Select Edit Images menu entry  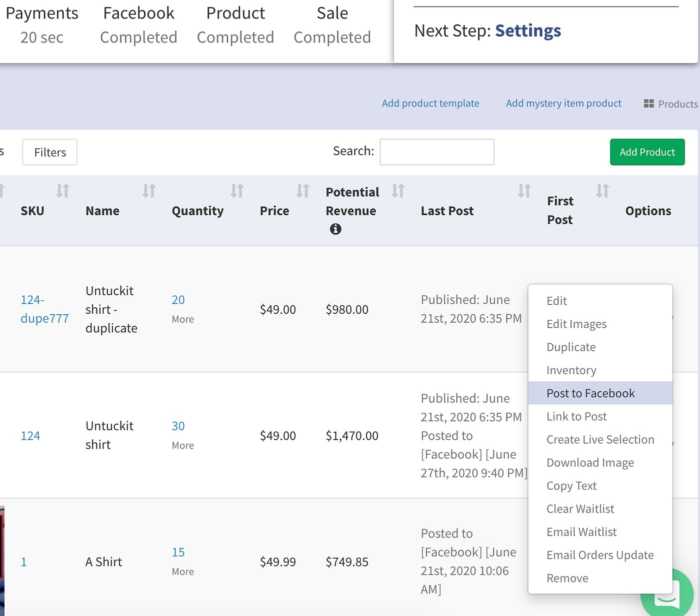coord(600,324)
